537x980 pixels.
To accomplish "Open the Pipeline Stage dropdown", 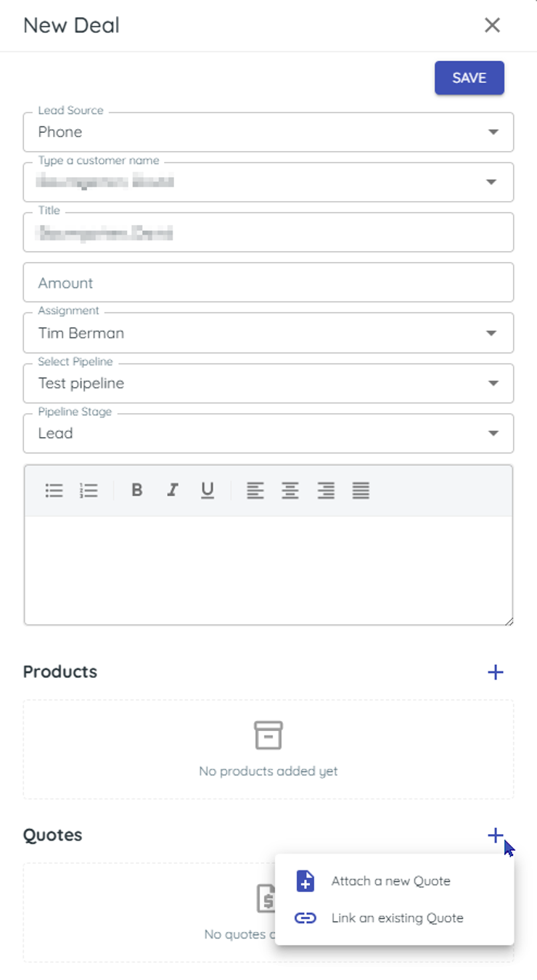I will [x=268, y=433].
